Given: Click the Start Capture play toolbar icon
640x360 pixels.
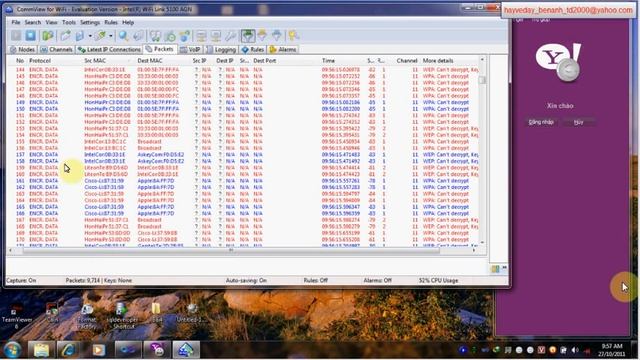Looking at the screenshot, I should point(16,36).
